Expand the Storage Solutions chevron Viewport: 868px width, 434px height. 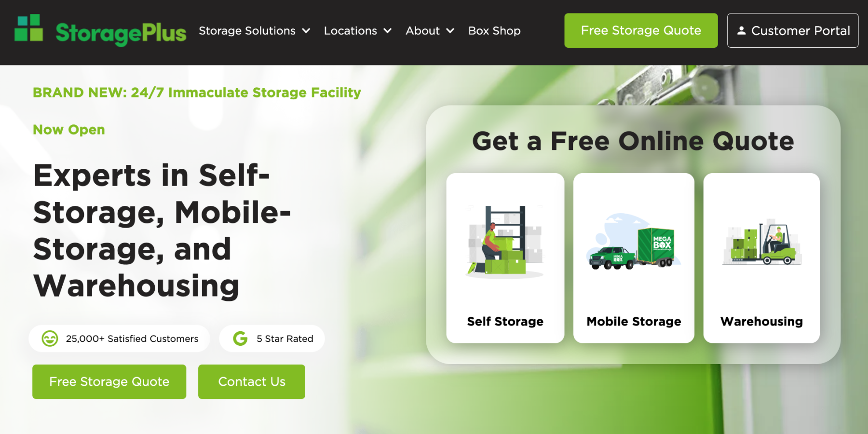pos(306,31)
